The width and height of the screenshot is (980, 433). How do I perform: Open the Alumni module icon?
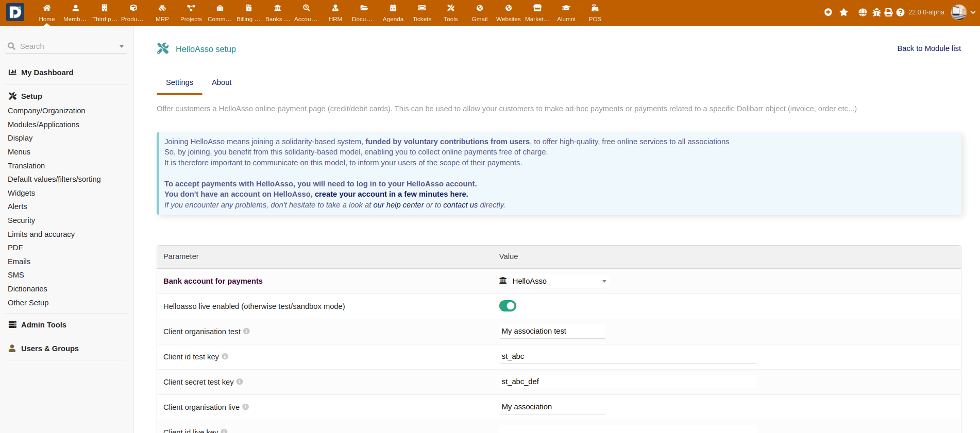click(x=566, y=8)
